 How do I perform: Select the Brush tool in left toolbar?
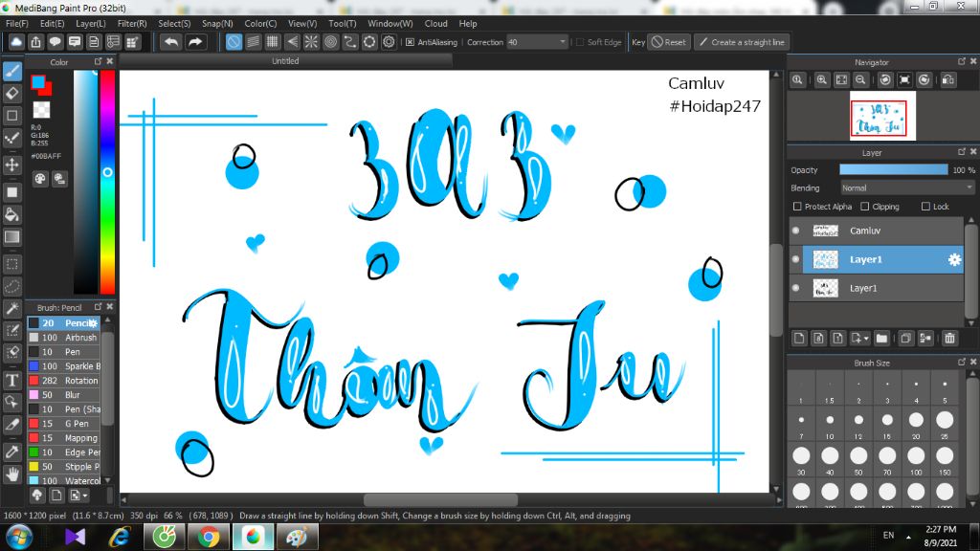tap(11, 71)
